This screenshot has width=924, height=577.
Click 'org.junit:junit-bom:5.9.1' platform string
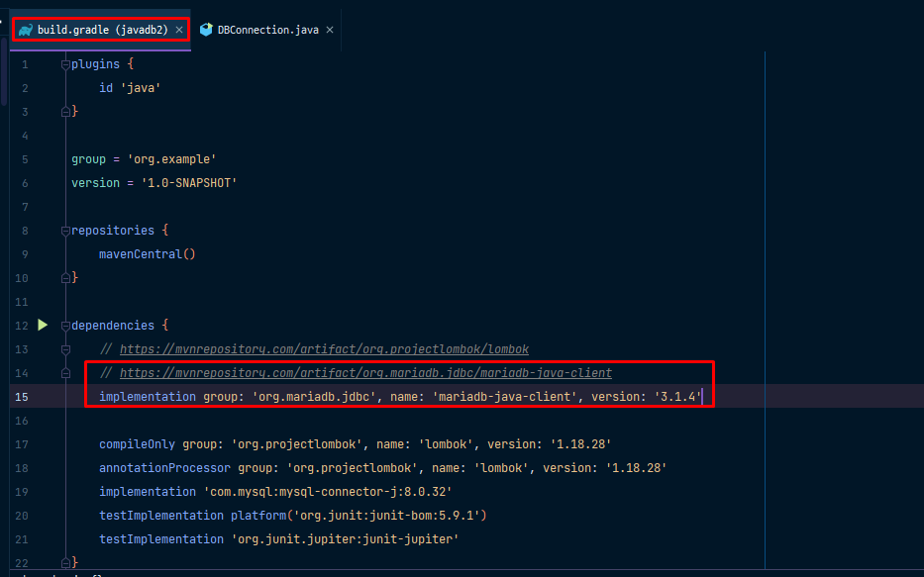tap(386, 516)
